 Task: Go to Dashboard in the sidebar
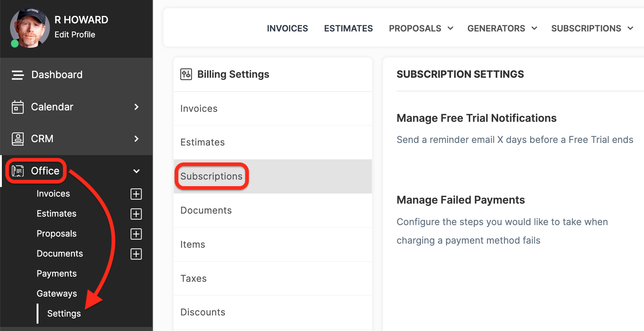click(x=57, y=74)
